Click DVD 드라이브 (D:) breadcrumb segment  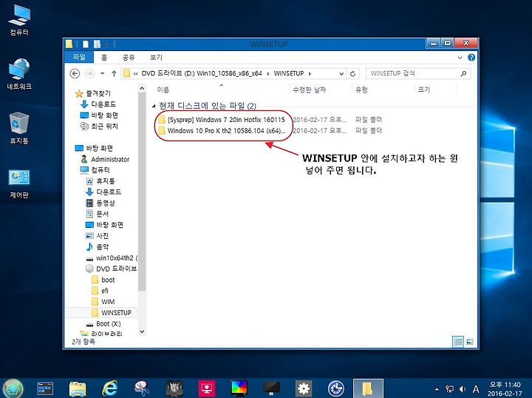coord(202,73)
